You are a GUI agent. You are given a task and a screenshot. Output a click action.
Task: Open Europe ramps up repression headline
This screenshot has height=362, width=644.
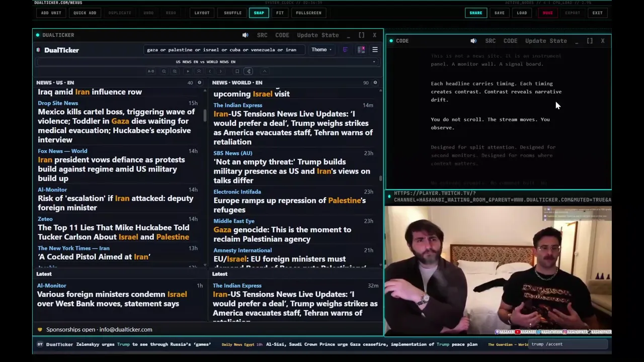pos(290,205)
